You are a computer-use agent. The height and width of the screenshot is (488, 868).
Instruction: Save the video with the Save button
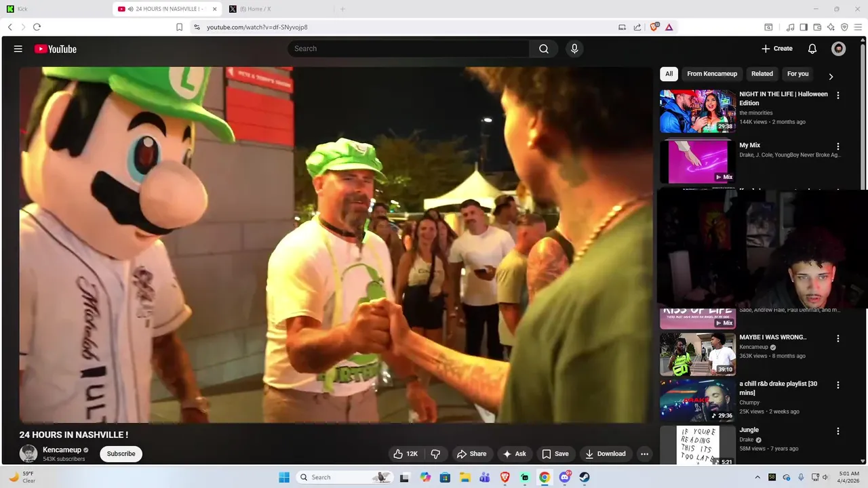[x=555, y=454]
